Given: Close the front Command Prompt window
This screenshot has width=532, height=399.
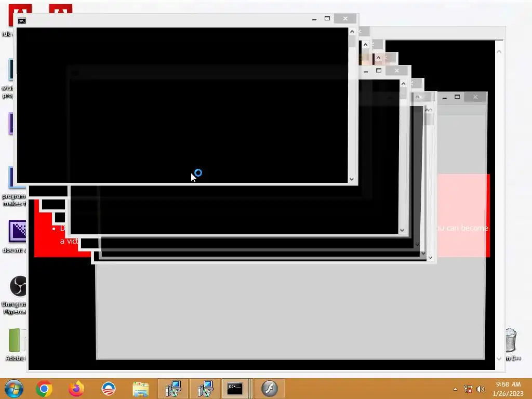Looking at the screenshot, I should [345, 18].
